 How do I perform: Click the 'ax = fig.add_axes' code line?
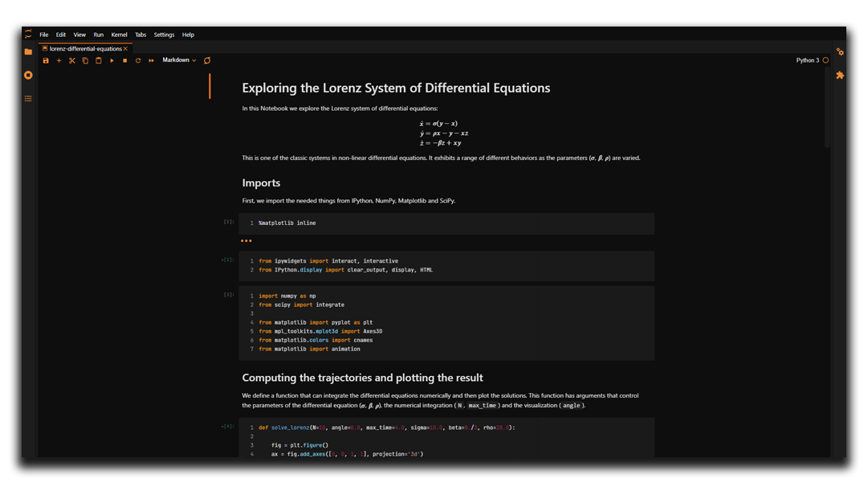[x=347, y=454]
